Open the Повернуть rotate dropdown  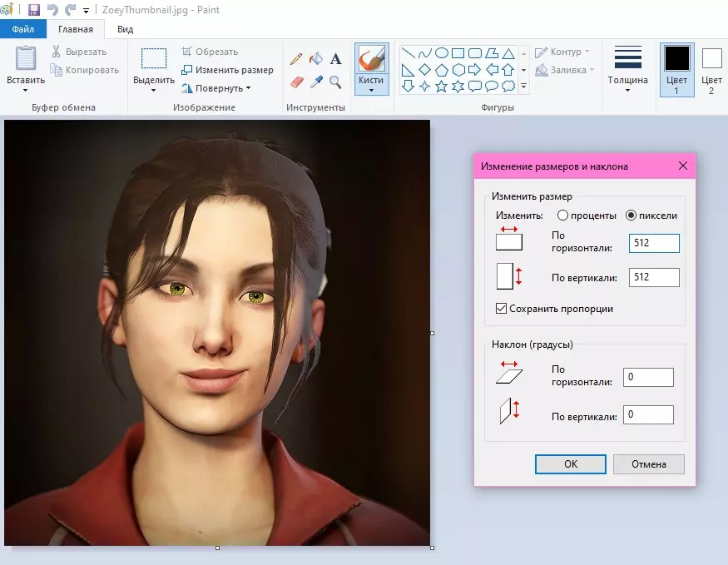(215, 88)
